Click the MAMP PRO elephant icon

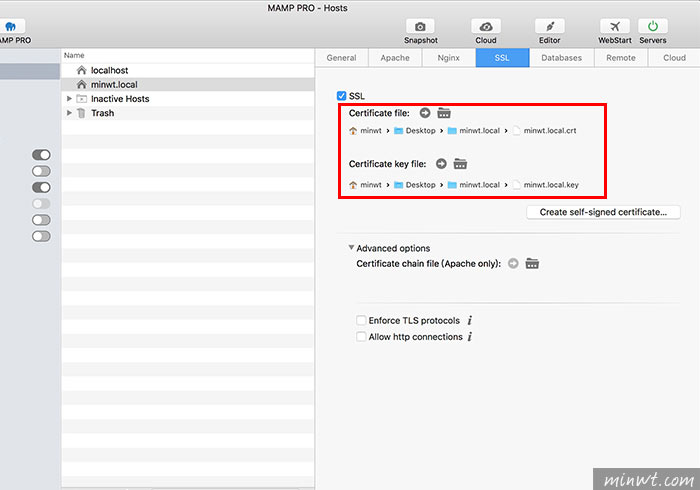pyautogui.click(x=11, y=27)
